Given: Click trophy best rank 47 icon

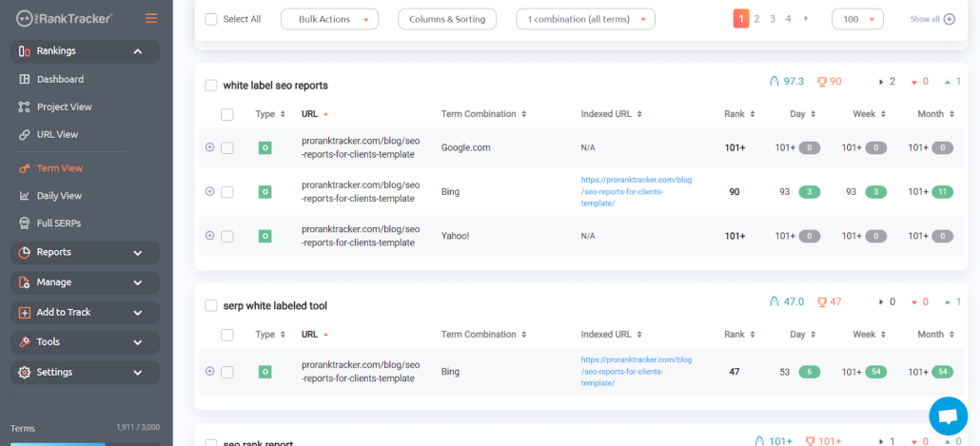Looking at the screenshot, I should [821, 301].
